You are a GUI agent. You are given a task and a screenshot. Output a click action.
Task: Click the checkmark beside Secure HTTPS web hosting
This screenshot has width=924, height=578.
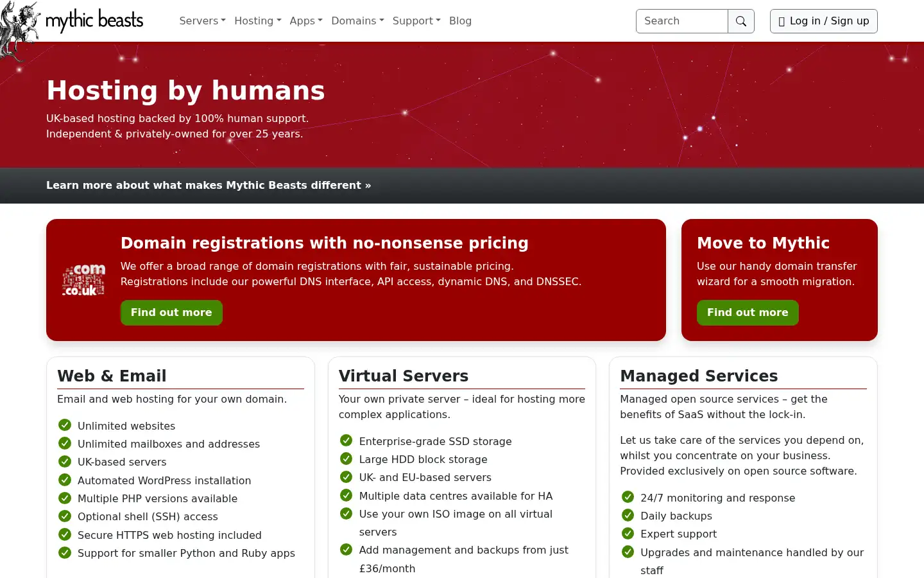click(65, 534)
